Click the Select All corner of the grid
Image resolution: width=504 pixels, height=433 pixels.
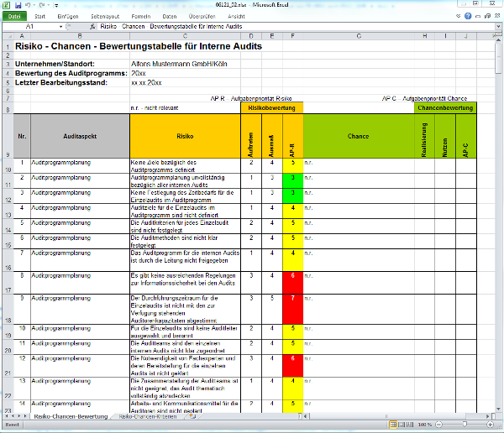pyautogui.click(x=8, y=36)
